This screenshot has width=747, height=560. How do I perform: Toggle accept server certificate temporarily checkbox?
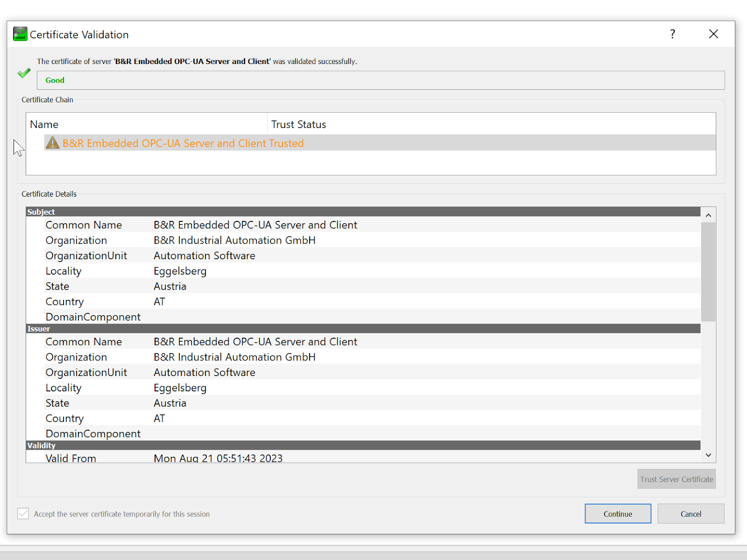23,514
